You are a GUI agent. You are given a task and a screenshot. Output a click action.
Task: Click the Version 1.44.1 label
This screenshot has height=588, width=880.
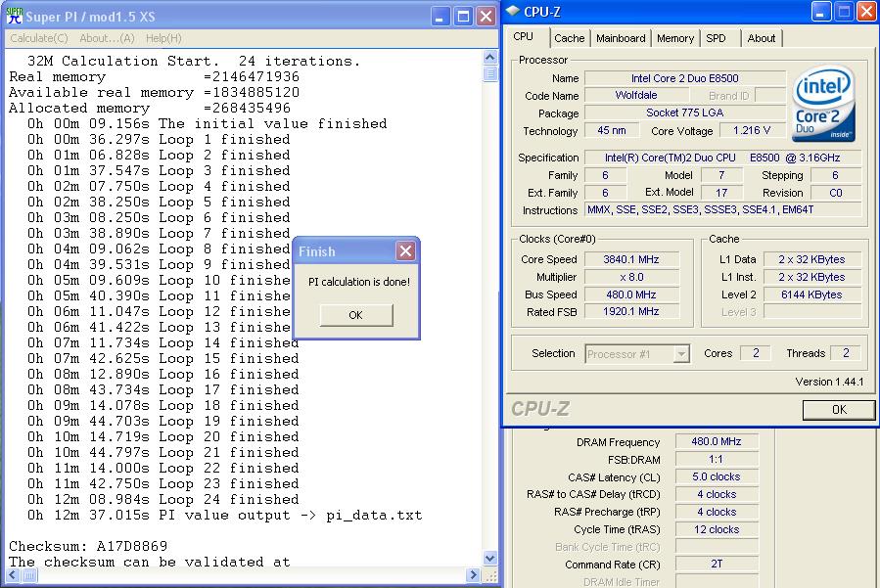click(829, 382)
